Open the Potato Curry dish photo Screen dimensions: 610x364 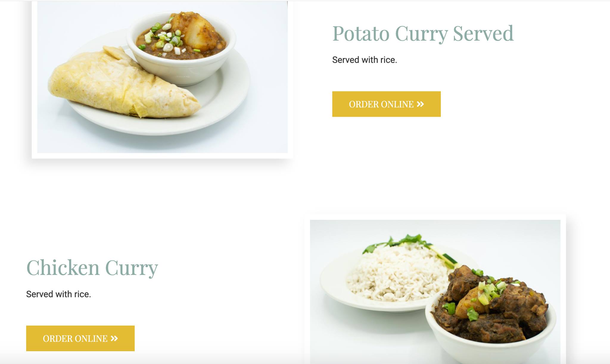(162, 77)
